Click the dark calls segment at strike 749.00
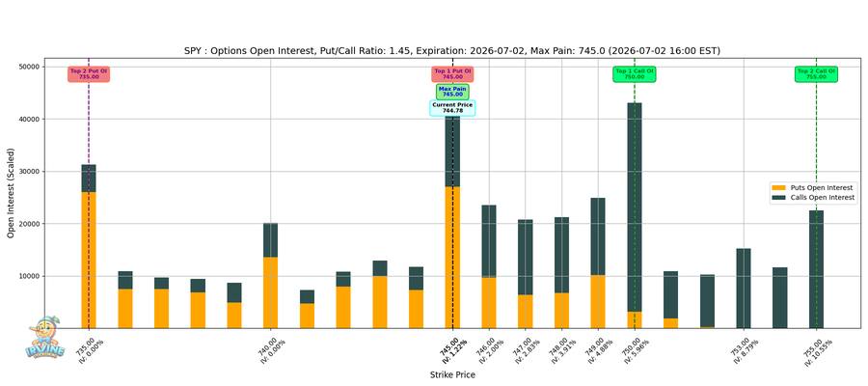This screenshot has width=868, height=386. tap(598, 236)
